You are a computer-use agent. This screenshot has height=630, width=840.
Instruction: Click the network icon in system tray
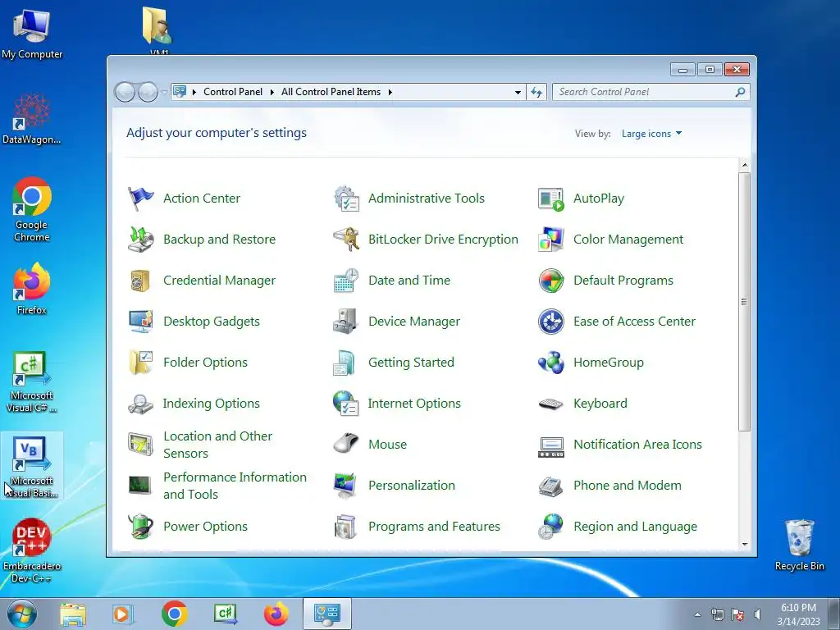click(717, 614)
